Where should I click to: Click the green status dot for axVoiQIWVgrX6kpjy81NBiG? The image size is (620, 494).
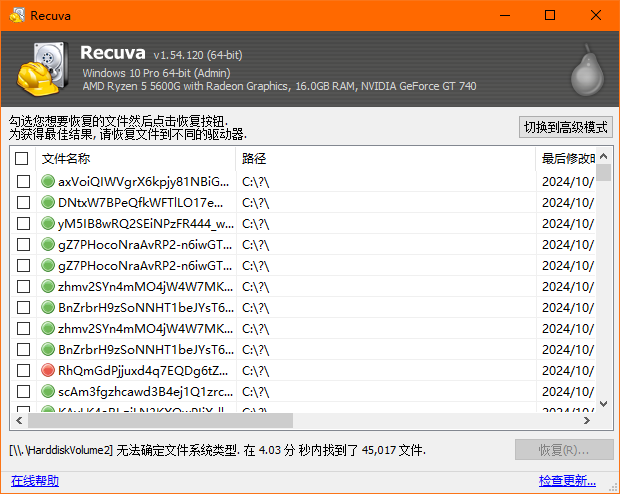(x=48, y=182)
